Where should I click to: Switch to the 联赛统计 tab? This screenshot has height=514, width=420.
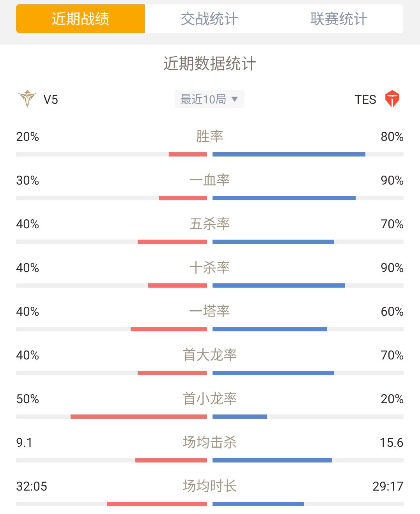pos(338,19)
